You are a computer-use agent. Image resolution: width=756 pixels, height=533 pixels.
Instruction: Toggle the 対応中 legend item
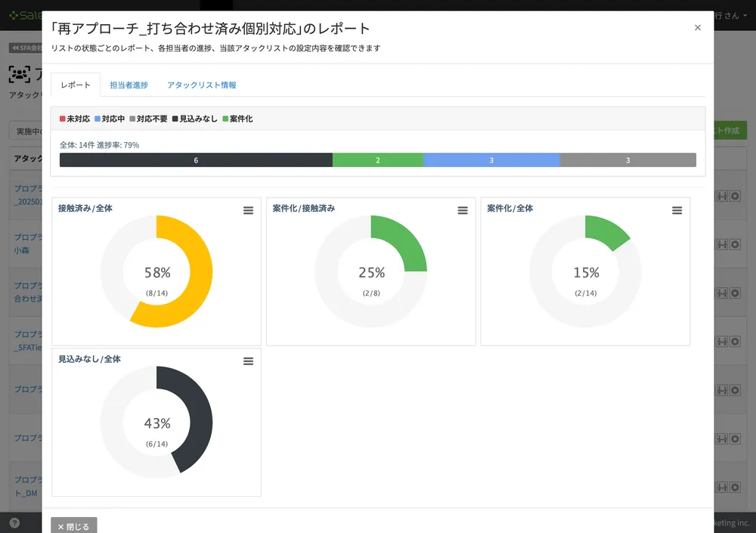(110, 119)
